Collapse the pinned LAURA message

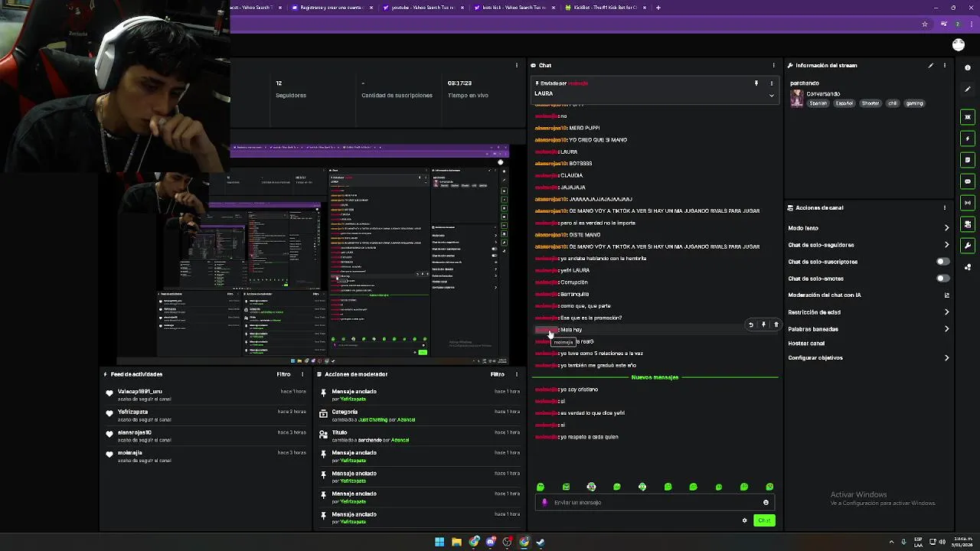(x=771, y=95)
